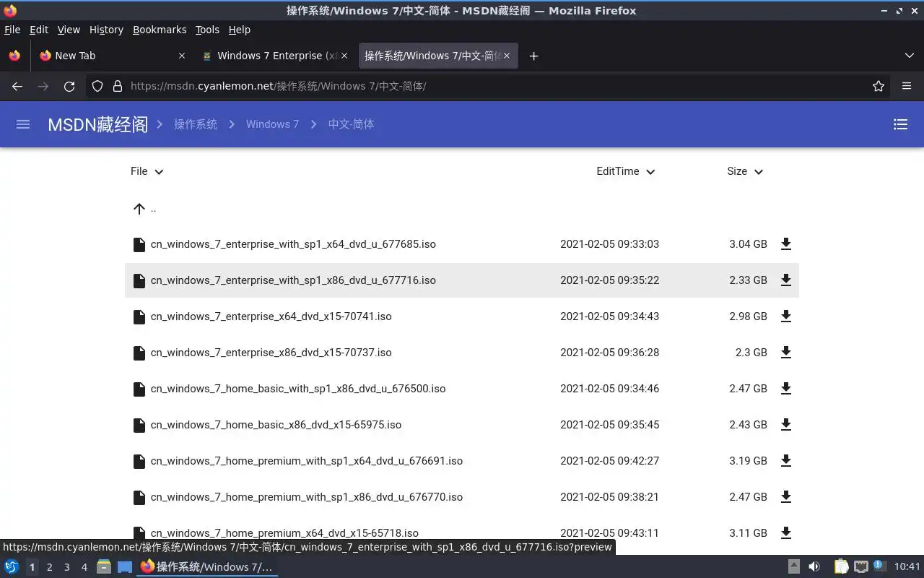The height and width of the screenshot is (578, 924).
Task: Open file manager from taskbar
Action: coord(104,567)
